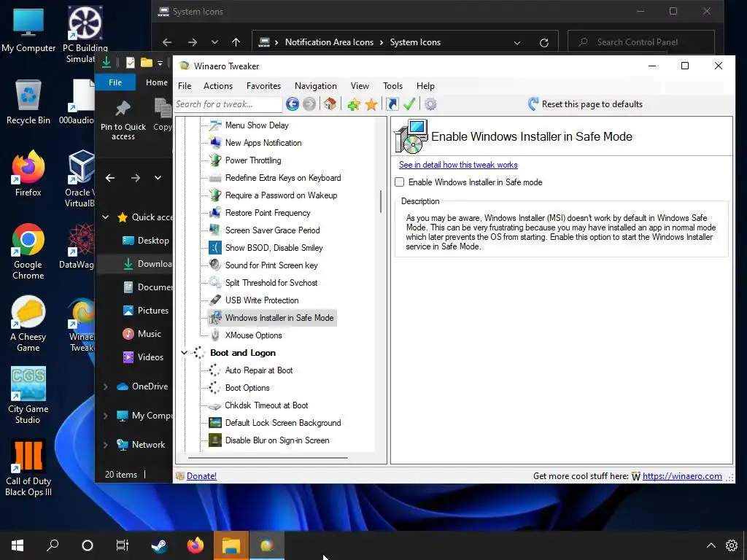
Task: Click the Menu Show Delay icon
Action: coord(215,125)
